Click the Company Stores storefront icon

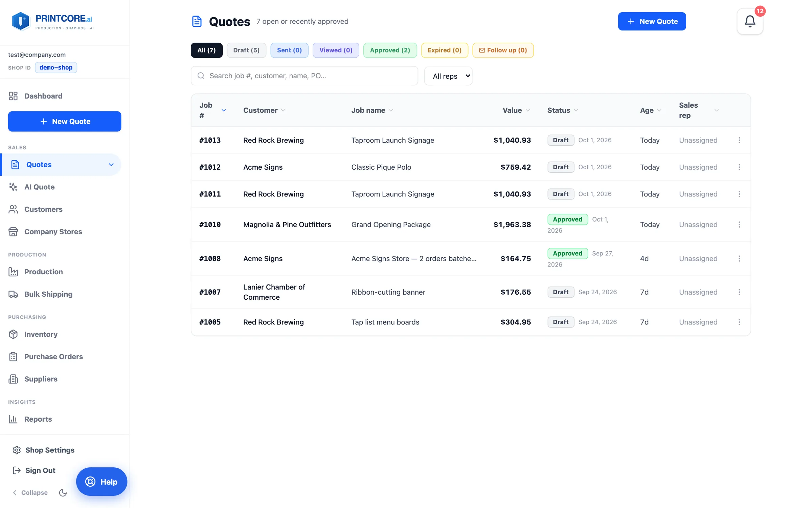click(x=13, y=232)
